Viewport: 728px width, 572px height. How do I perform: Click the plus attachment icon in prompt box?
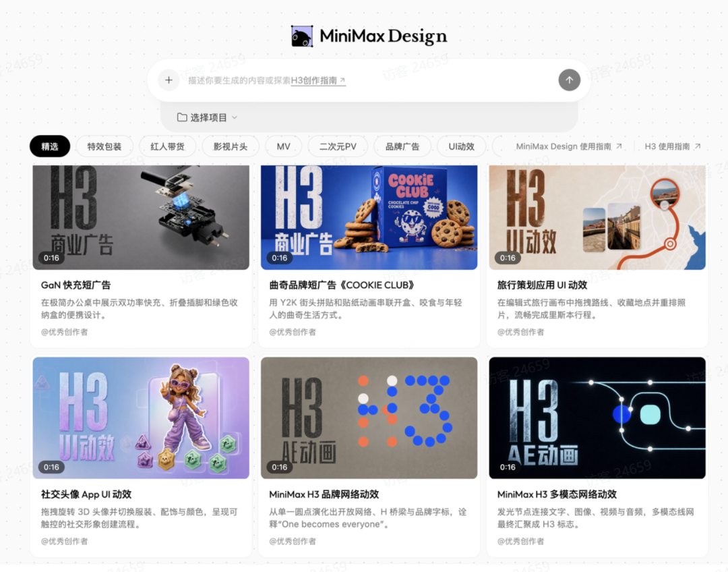point(169,80)
